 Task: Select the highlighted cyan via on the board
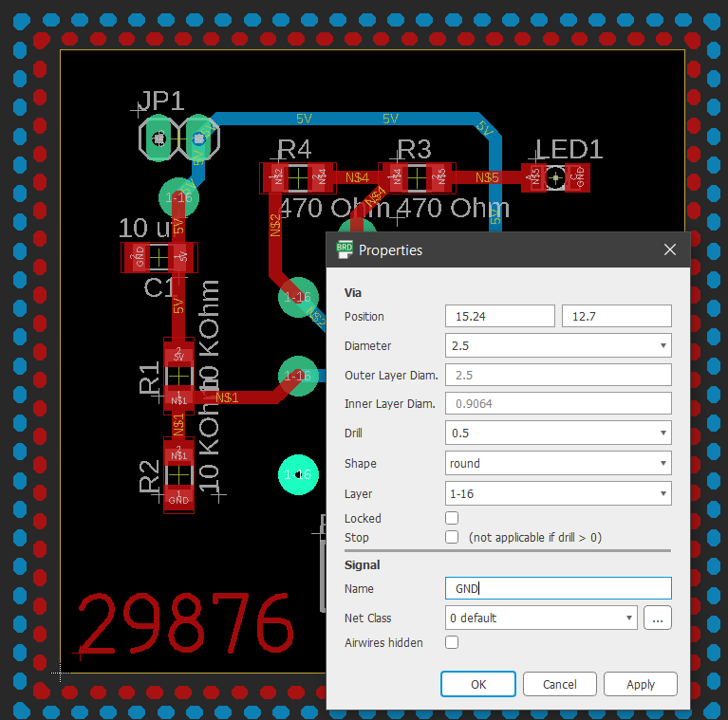(298, 473)
